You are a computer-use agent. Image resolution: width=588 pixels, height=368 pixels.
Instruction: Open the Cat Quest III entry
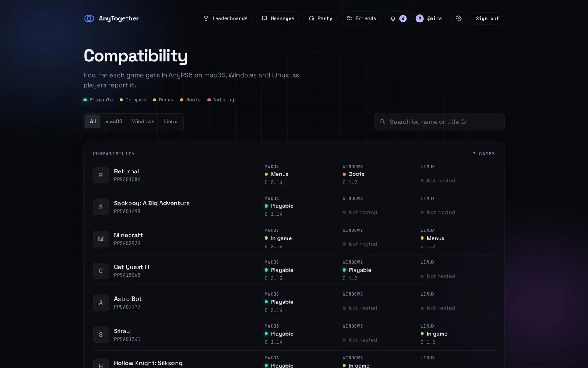[294, 271]
